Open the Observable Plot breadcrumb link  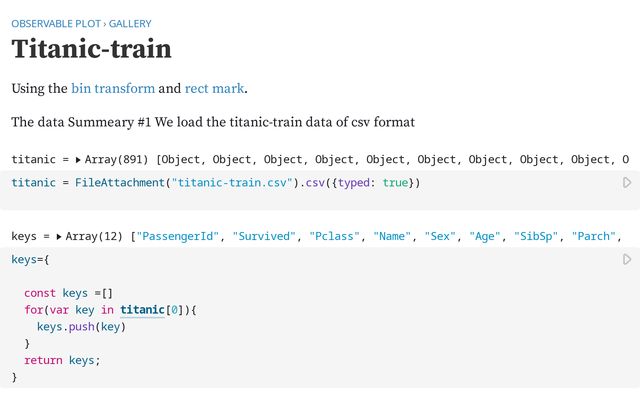pos(56,23)
